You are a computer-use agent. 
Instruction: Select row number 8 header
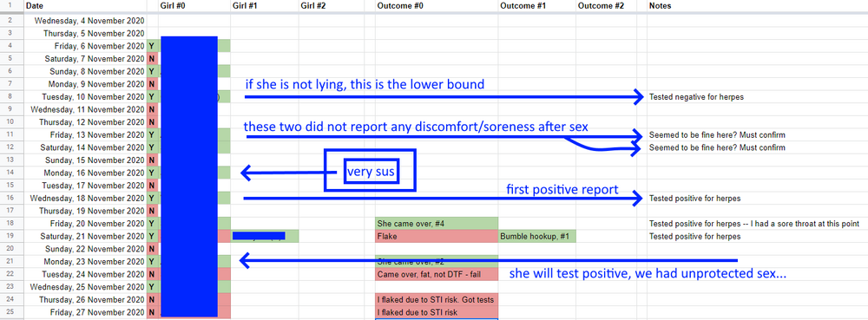[11, 97]
